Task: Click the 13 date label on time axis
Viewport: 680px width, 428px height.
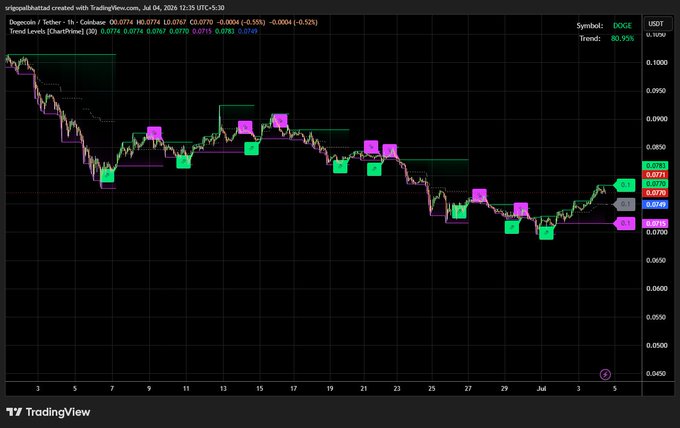Action: click(223, 389)
